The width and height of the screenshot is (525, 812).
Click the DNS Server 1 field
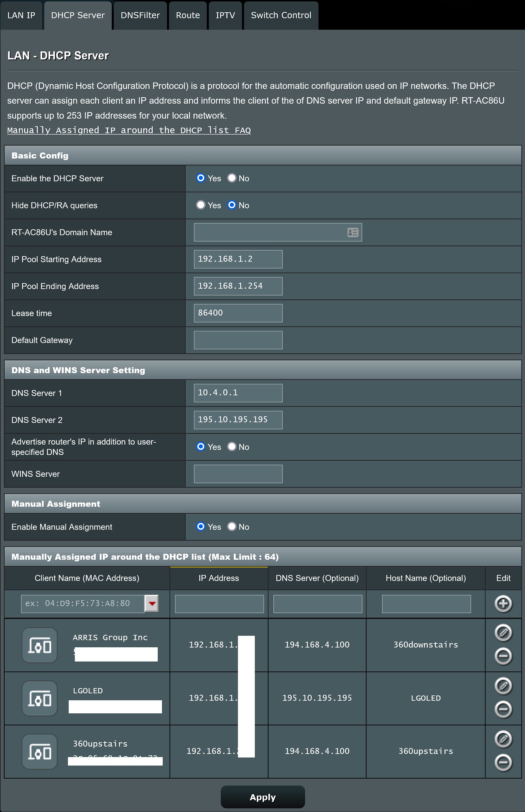[x=238, y=393]
